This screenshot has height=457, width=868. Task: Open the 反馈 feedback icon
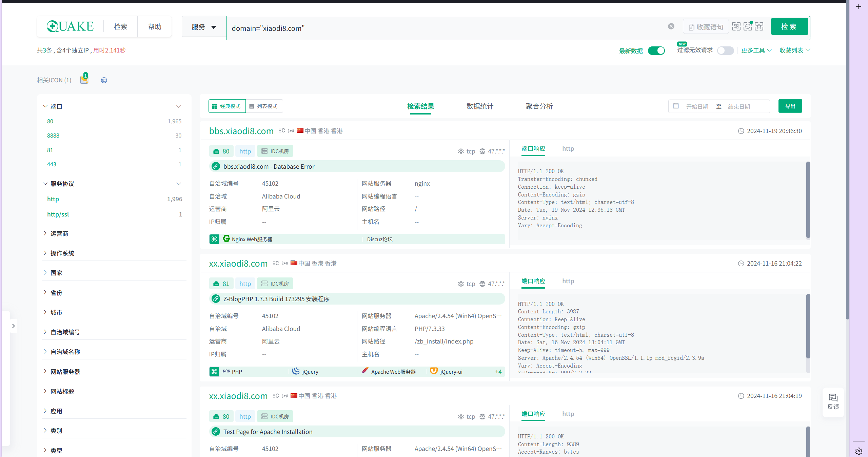(833, 402)
